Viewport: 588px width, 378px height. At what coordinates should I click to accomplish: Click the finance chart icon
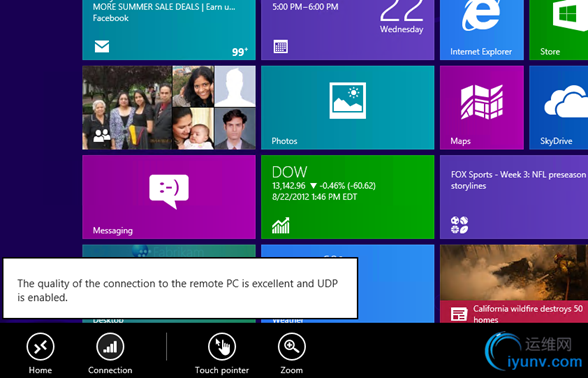coord(280,225)
